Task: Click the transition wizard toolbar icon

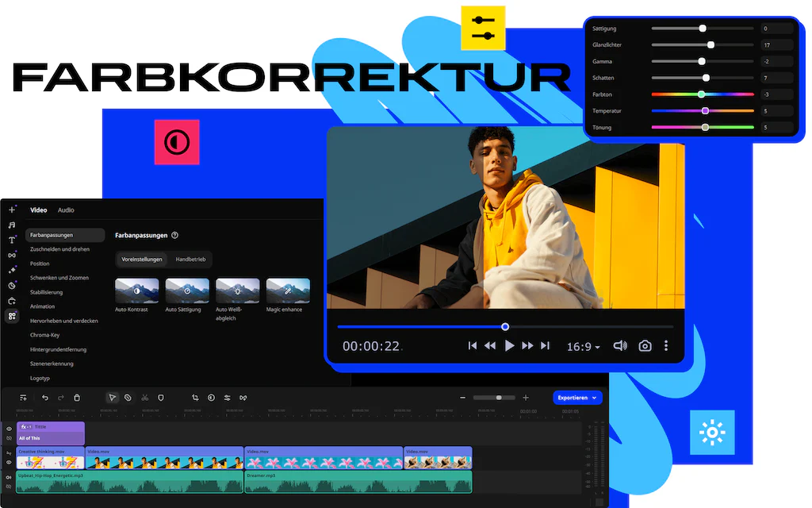Action: point(243,398)
